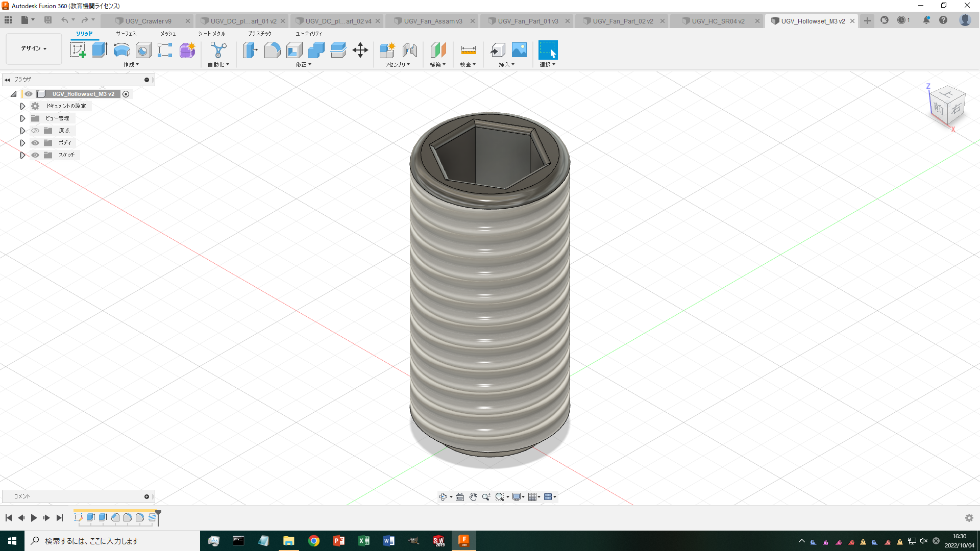Toggle visibility of UGV_Hollowset_M3 v2 component

[x=29, y=94]
